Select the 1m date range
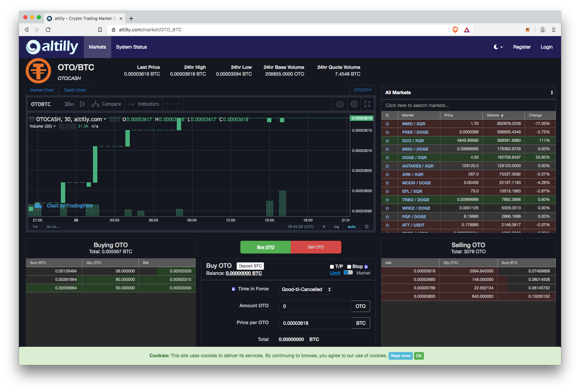Image resolution: width=580 pixels, height=392 pixels. coord(35,227)
